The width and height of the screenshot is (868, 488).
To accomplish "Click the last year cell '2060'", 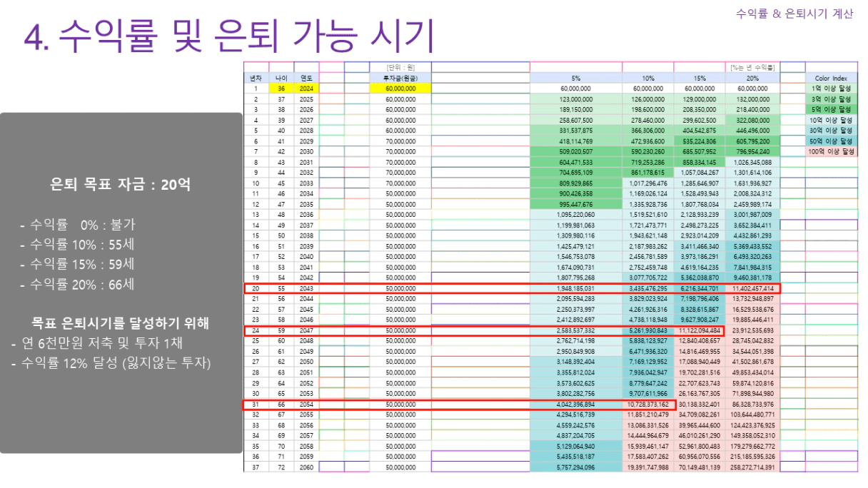I will 306,467.
